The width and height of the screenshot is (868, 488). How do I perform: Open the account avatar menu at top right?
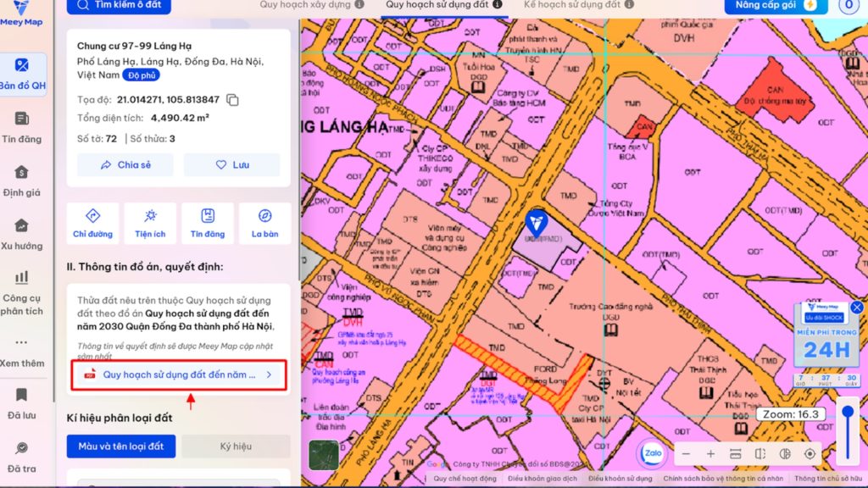click(x=848, y=6)
